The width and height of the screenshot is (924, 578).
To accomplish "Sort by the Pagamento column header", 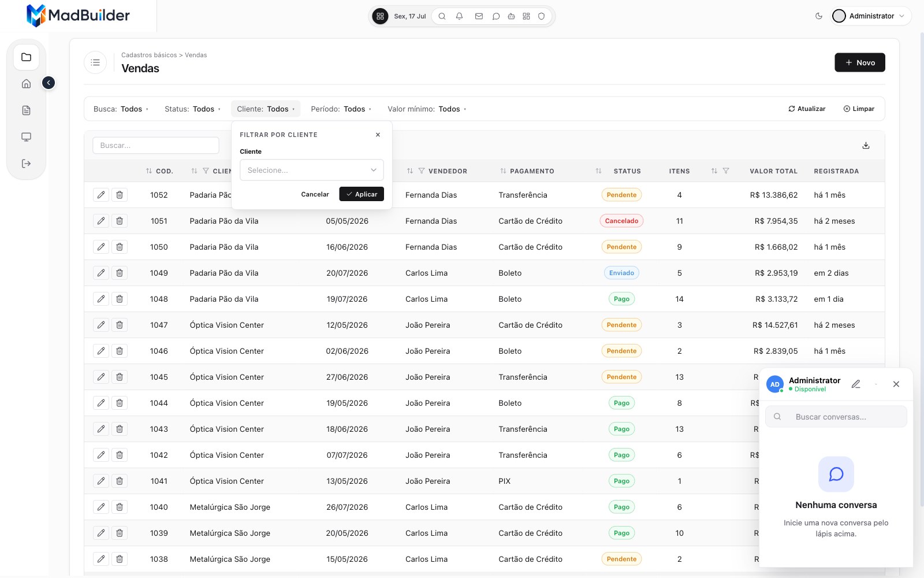I will pos(532,171).
